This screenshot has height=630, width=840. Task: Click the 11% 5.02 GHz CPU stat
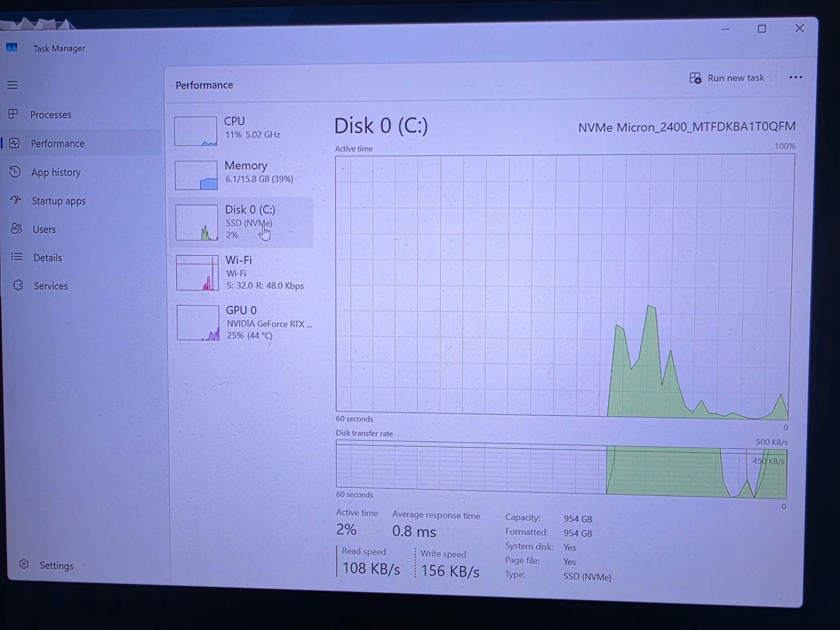coord(253,135)
